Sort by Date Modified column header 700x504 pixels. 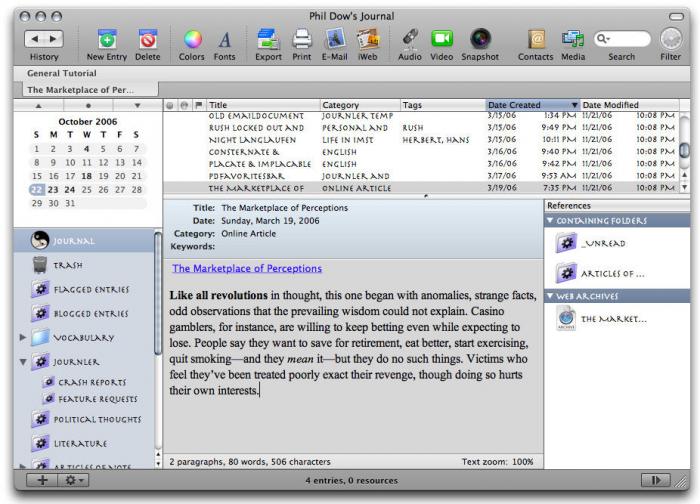629,105
